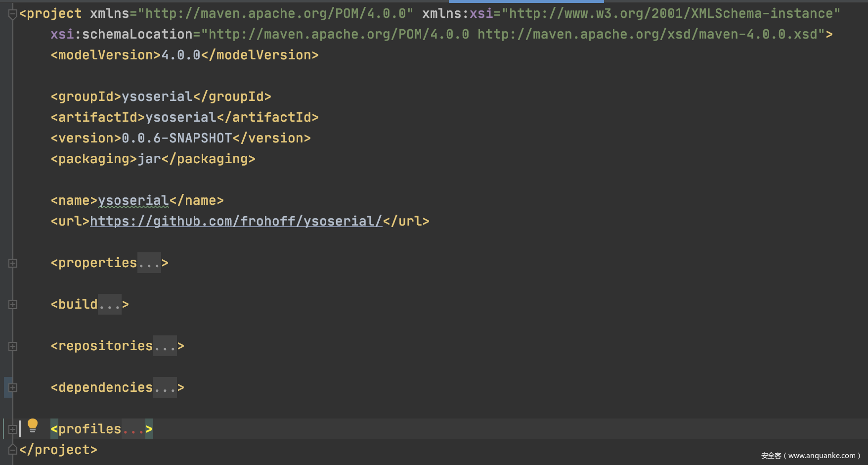
Task: Click the XMLSchema-instance namespace URL
Action: coord(671,13)
